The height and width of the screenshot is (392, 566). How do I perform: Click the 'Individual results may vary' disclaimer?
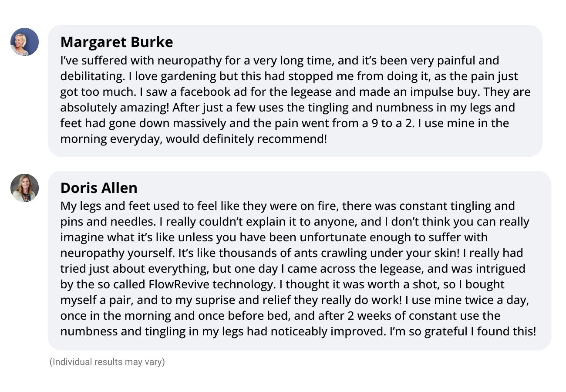tap(107, 362)
